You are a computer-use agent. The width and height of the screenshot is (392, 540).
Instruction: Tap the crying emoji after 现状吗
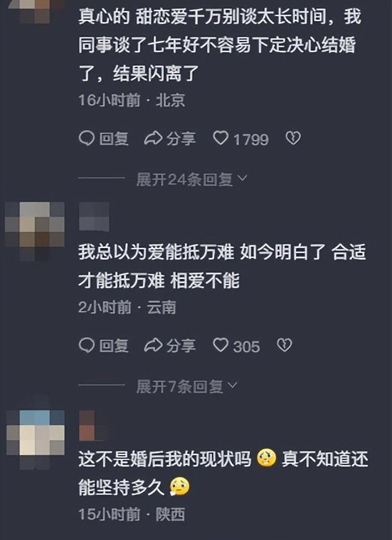coord(267,458)
